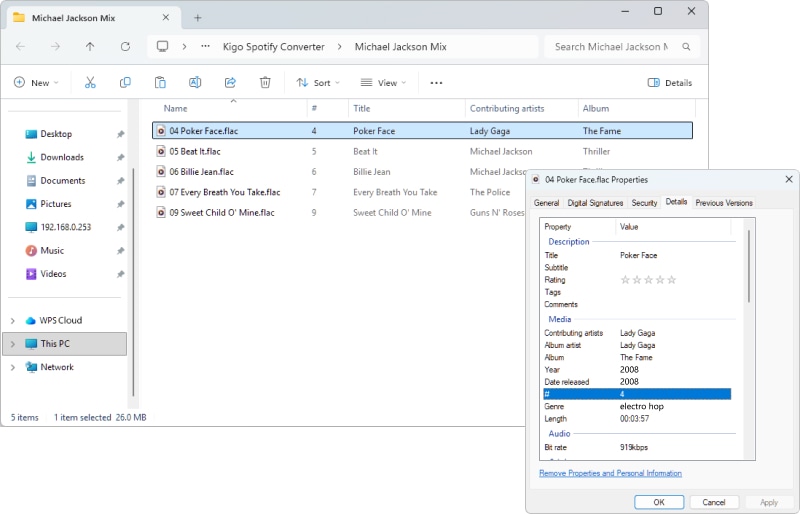Open Downloads in navigation pane
800x514 pixels.
coord(62,157)
